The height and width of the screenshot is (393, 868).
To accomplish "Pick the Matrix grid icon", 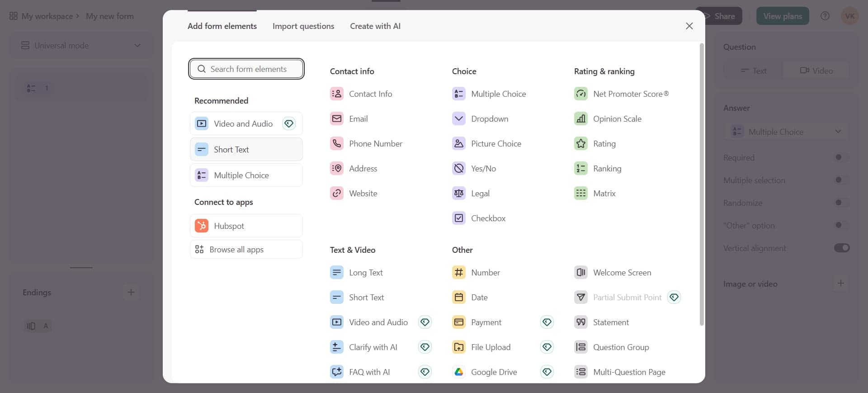I will (x=580, y=194).
